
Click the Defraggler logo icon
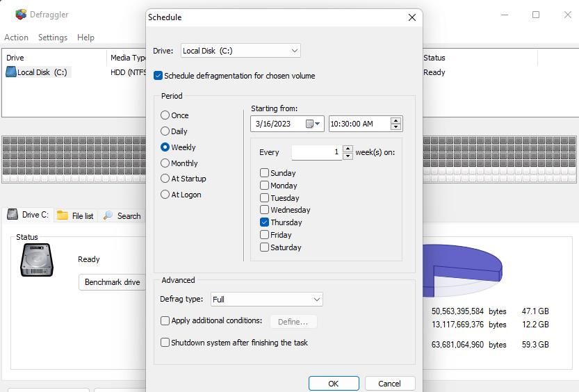21,15
